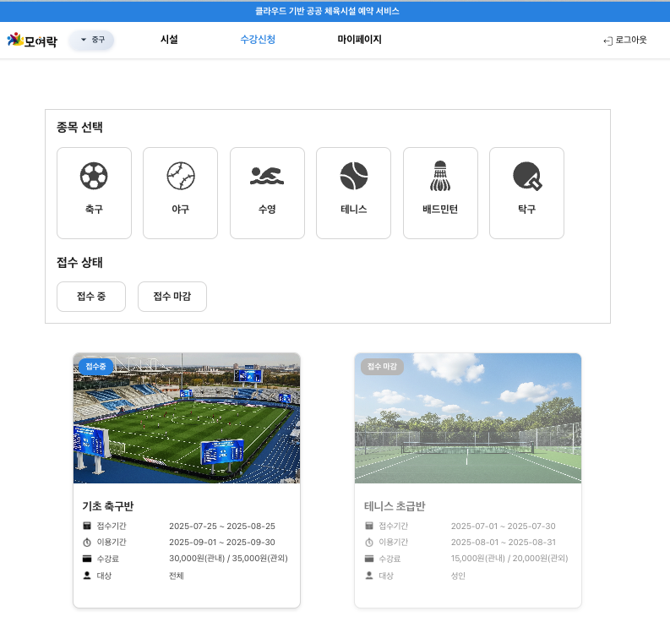Select the swimmer icon for 수영
670x644 pixels.
267,176
